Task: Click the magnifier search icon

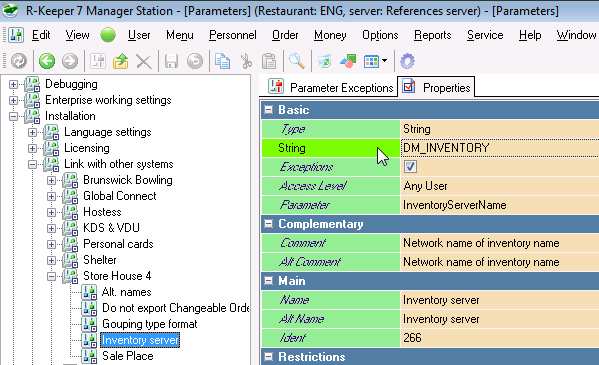Action: click(x=296, y=61)
